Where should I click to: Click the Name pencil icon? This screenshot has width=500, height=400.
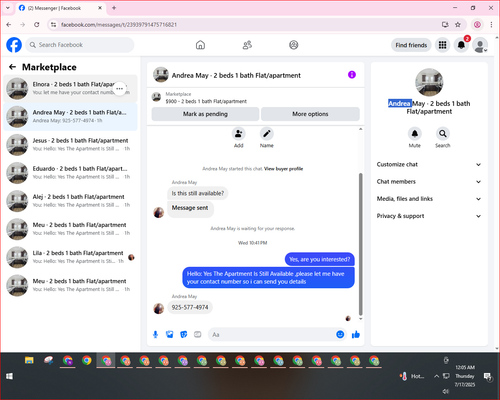[x=267, y=134]
